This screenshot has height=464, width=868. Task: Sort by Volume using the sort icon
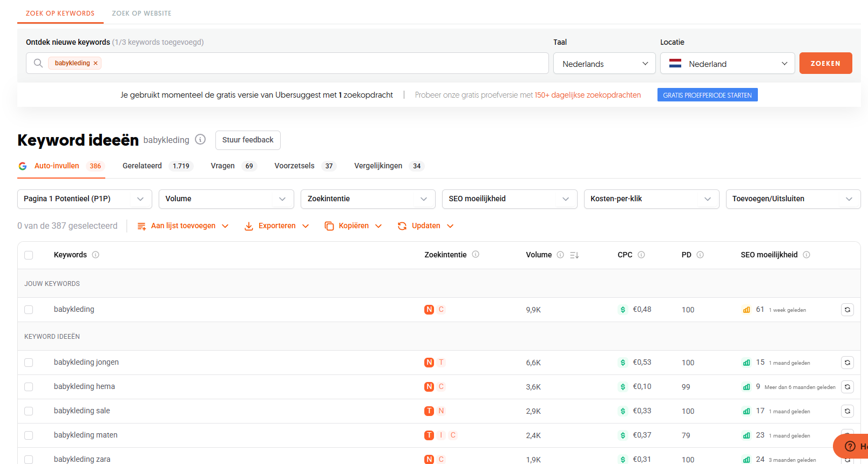point(574,255)
